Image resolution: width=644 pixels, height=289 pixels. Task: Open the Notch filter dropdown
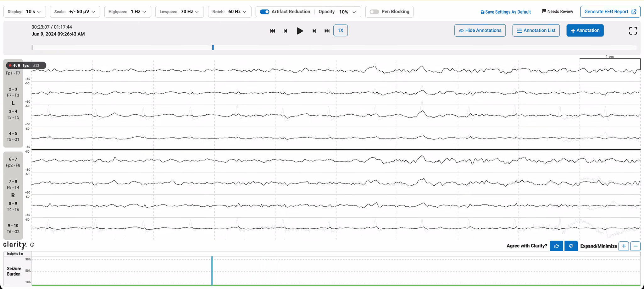coord(230,12)
